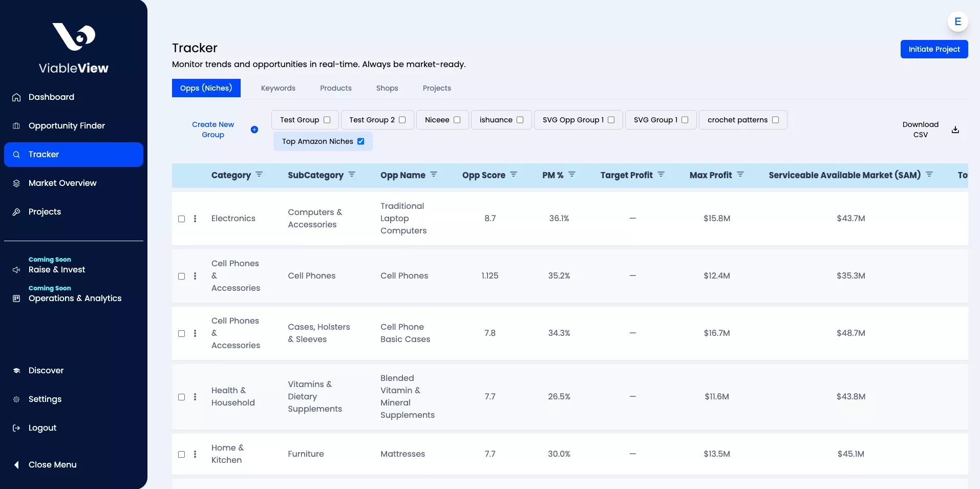The image size is (980, 489).
Task: Click the Opportunity Finder sidebar icon
Action: (x=16, y=126)
